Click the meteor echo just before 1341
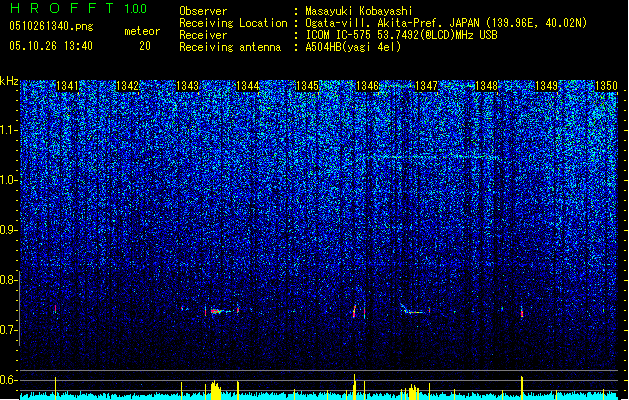The image size is (629, 400). pyautogui.click(x=55, y=309)
